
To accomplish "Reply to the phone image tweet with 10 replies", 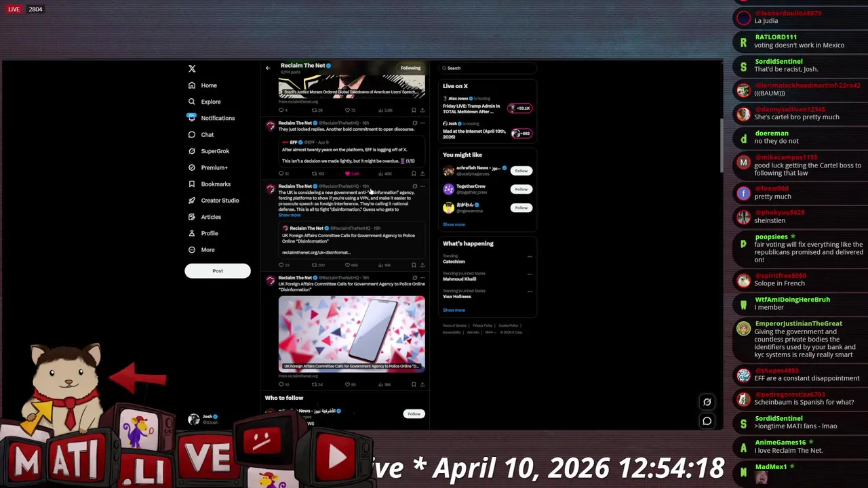I will point(281,384).
